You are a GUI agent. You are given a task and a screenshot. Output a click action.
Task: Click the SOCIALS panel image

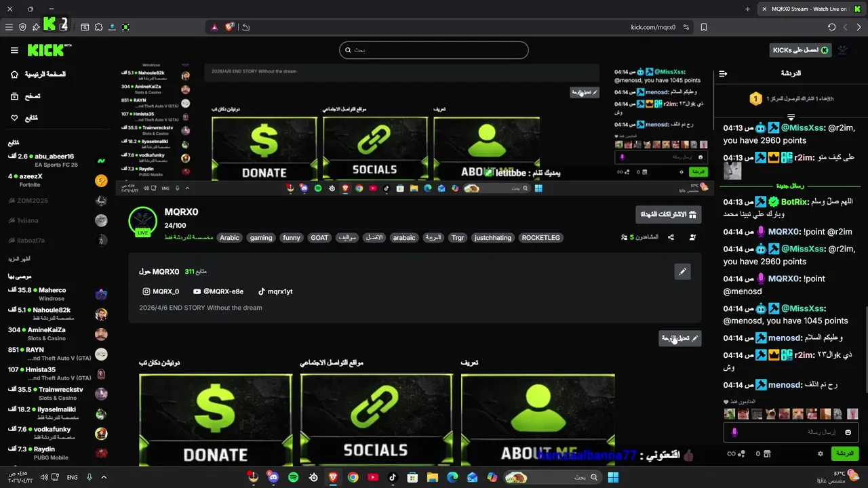[376, 419]
